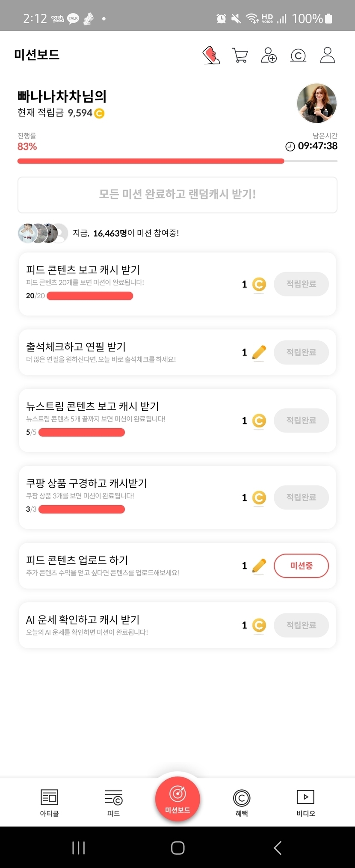Switch to the 아티클 tab
Viewport: 355px width, 868px height.
pyautogui.click(x=49, y=802)
